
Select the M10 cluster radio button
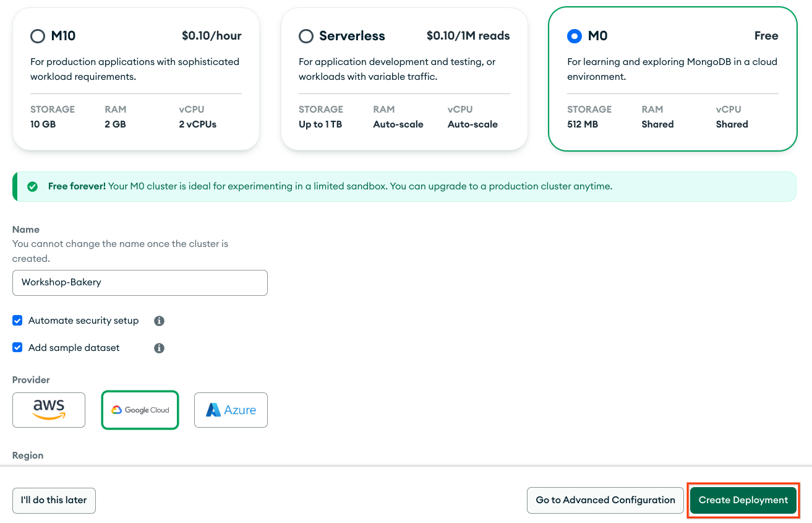click(38, 37)
